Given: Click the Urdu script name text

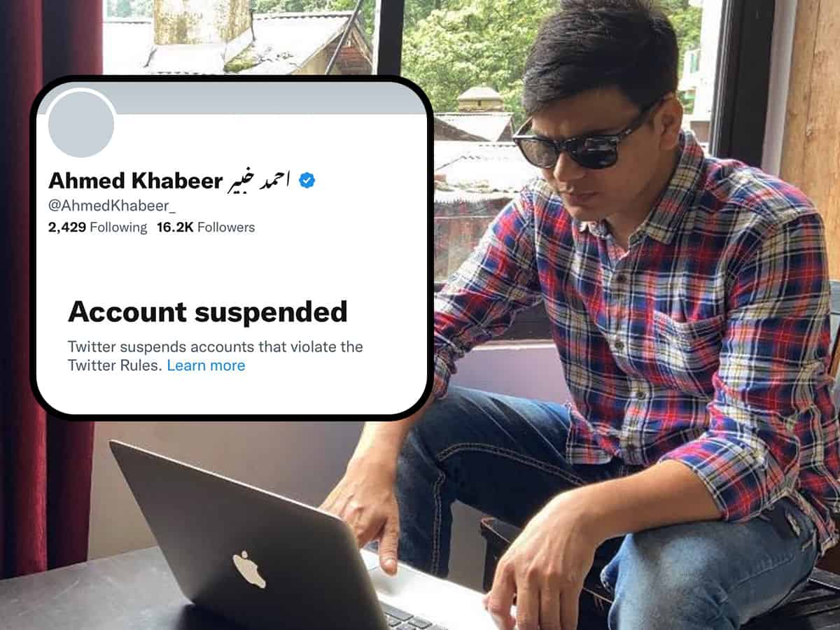Looking at the screenshot, I should pos(259,181).
